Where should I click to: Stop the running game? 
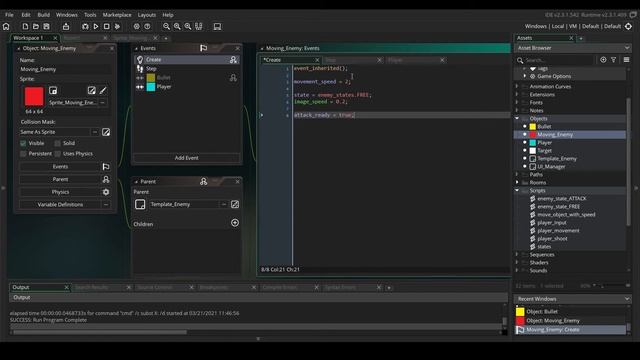pyautogui.click(x=107, y=27)
